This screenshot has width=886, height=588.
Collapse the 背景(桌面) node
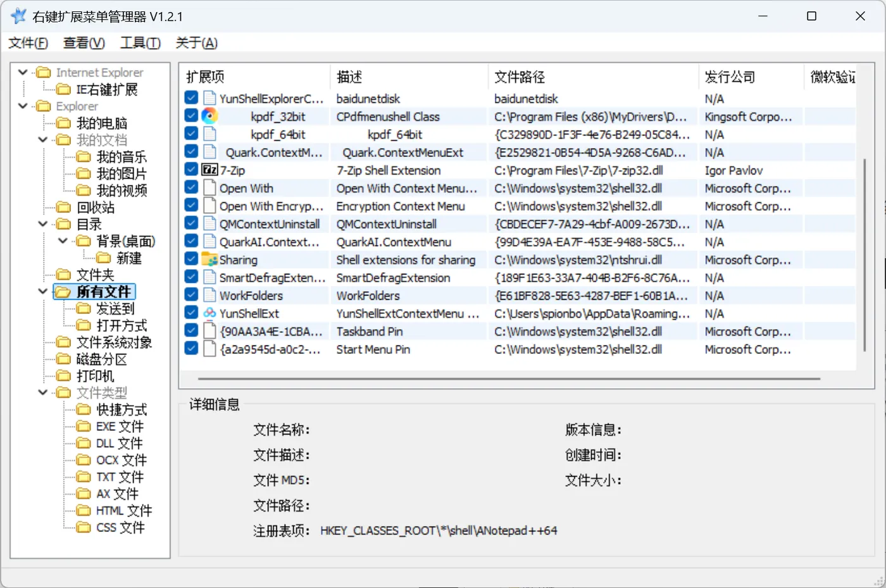(x=63, y=241)
